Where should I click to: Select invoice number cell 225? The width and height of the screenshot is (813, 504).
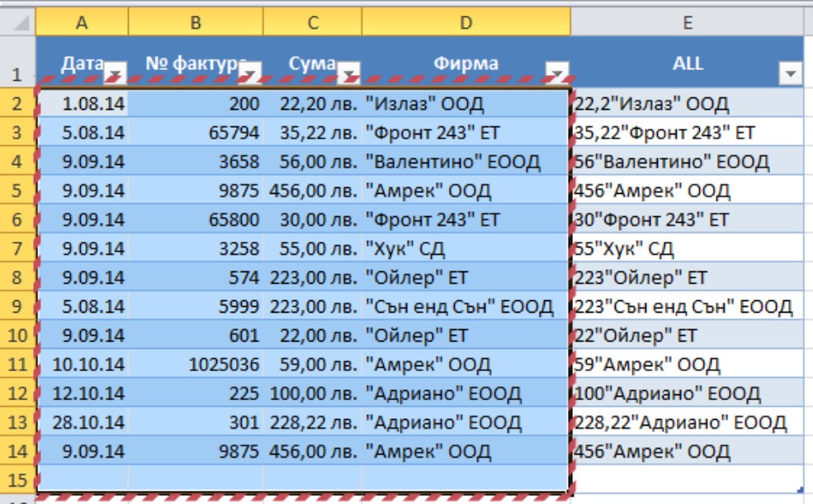coord(196,393)
